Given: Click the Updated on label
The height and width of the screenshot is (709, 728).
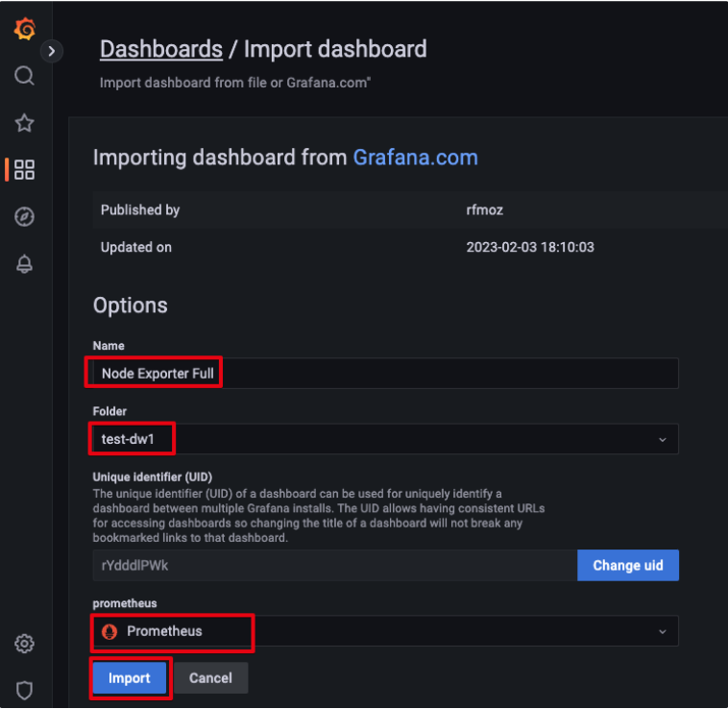Looking at the screenshot, I should (136, 247).
